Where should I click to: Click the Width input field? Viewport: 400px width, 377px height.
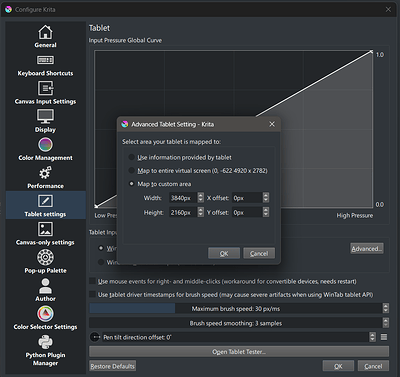click(183, 198)
